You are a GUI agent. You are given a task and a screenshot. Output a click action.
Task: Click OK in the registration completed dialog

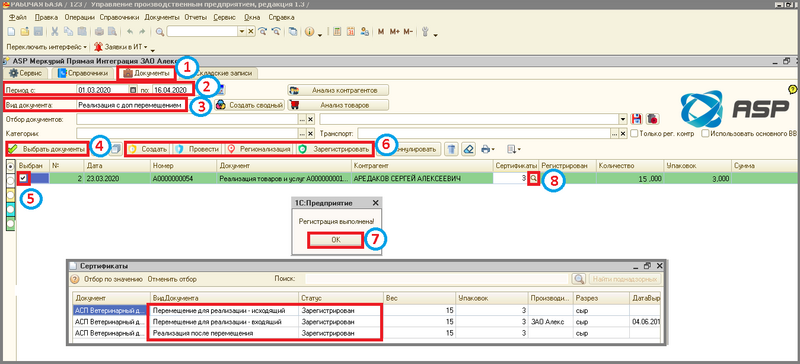click(336, 240)
